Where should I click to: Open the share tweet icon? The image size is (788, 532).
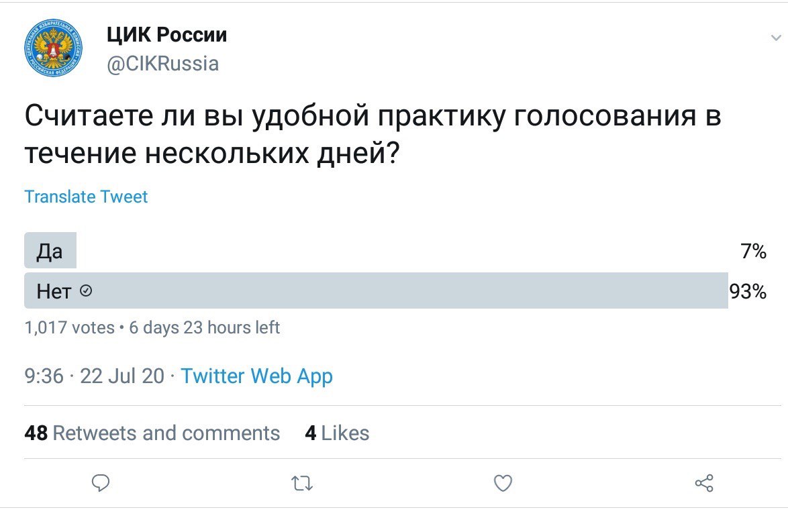click(x=704, y=483)
